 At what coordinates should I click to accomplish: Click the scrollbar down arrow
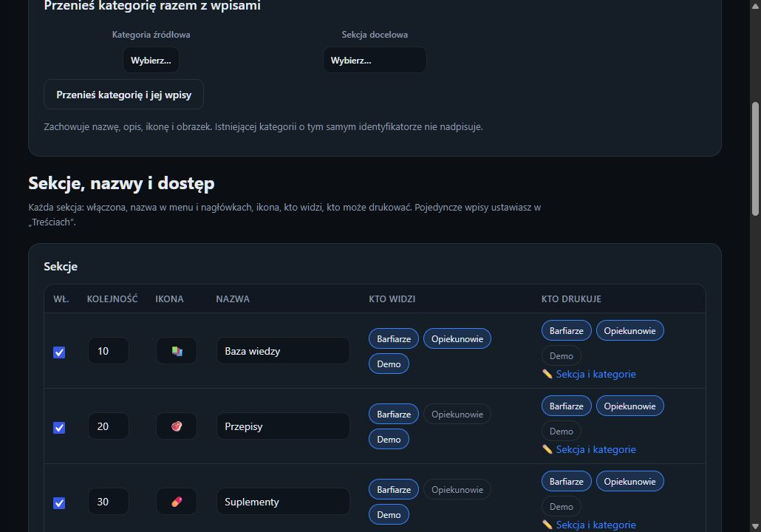coord(755,526)
